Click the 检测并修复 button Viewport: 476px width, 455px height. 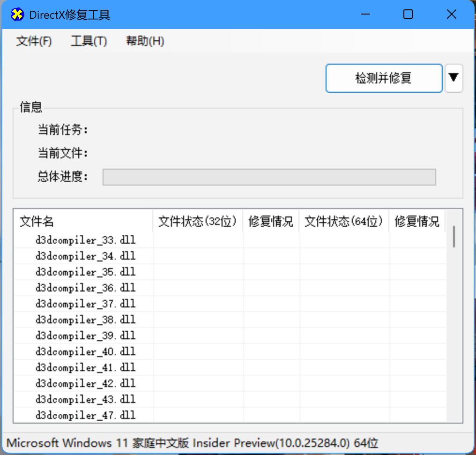pyautogui.click(x=384, y=78)
